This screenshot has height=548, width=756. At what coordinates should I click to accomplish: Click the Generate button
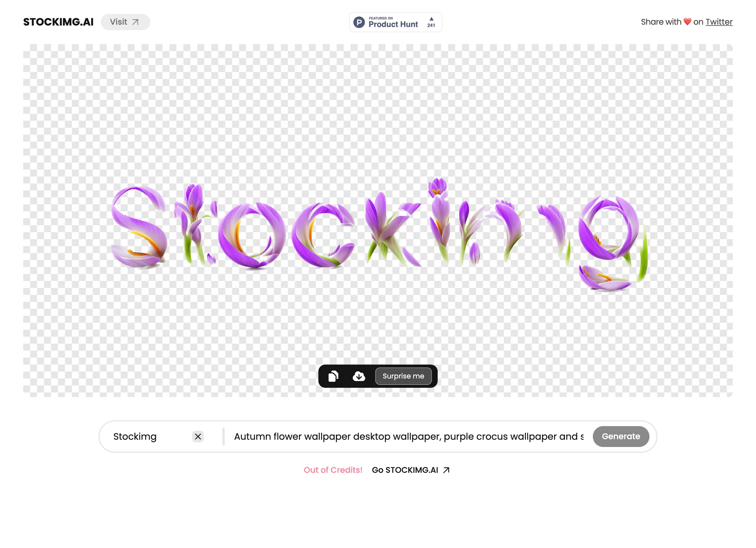pos(620,437)
